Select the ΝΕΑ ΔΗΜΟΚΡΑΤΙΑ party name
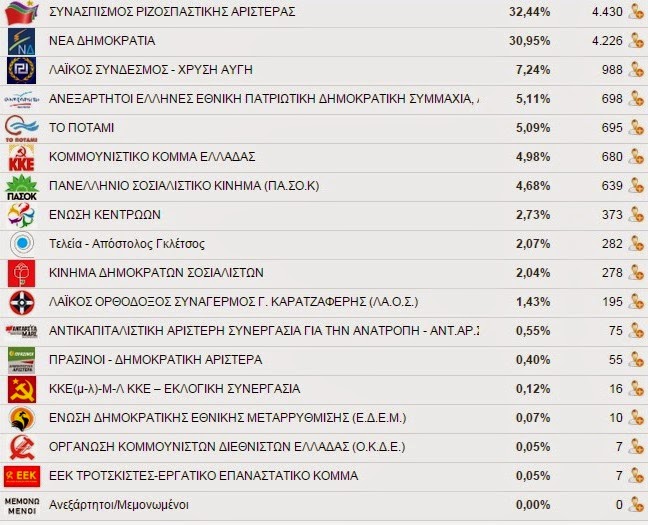648x525 pixels. [x=102, y=41]
